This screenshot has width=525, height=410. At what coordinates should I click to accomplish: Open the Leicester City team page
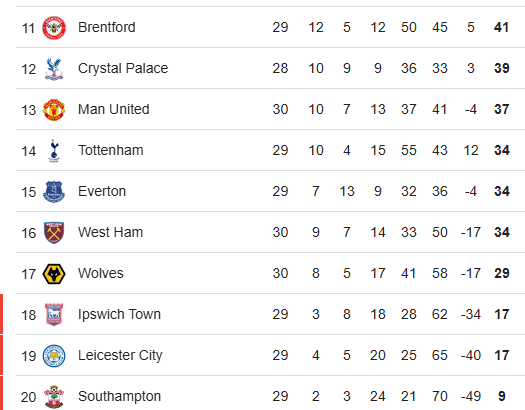pyautogui.click(x=120, y=355)
